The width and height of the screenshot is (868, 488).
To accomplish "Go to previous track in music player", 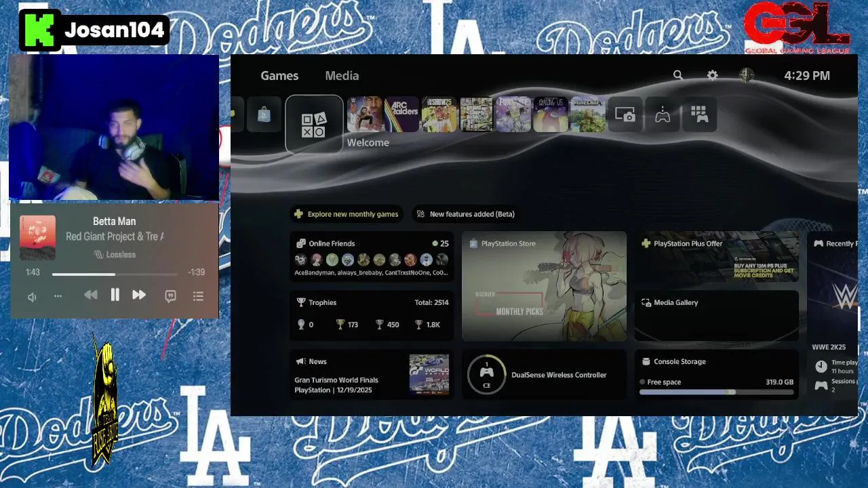I will coord(90,295).
